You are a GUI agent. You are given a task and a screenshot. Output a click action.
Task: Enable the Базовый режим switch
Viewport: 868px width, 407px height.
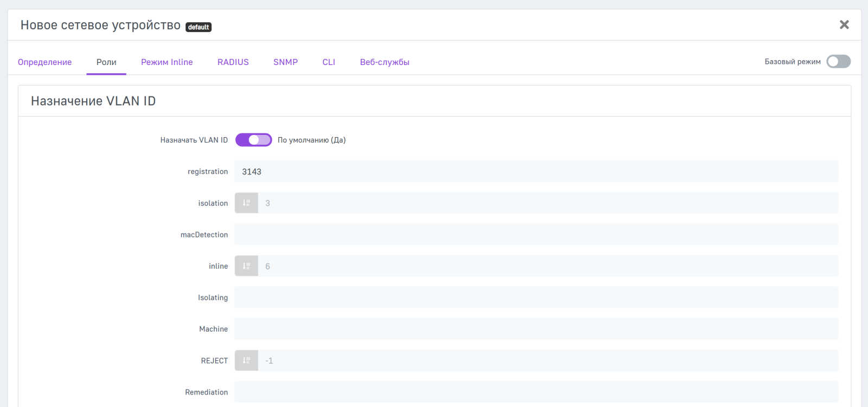coord(838,62)
